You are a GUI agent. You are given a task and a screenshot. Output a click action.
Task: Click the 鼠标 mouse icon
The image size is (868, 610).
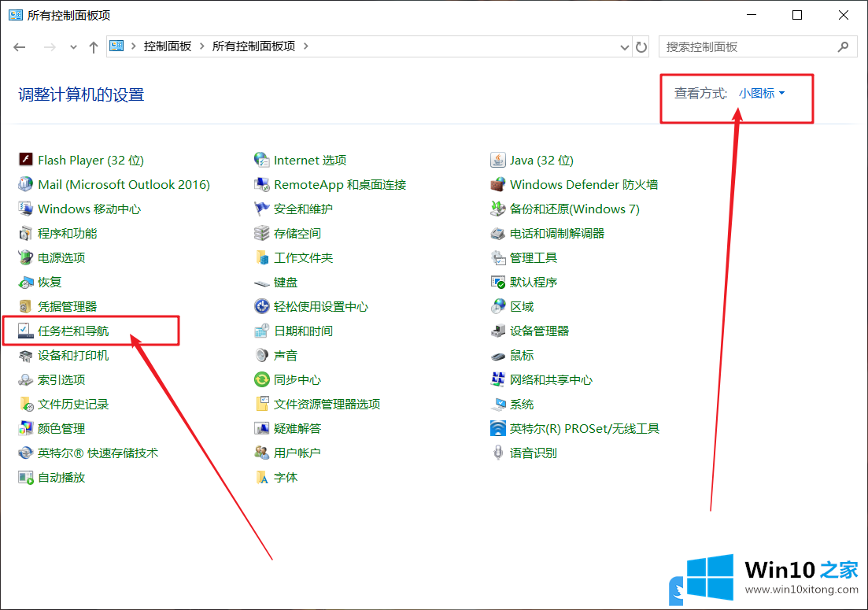[x=497, y=356]
